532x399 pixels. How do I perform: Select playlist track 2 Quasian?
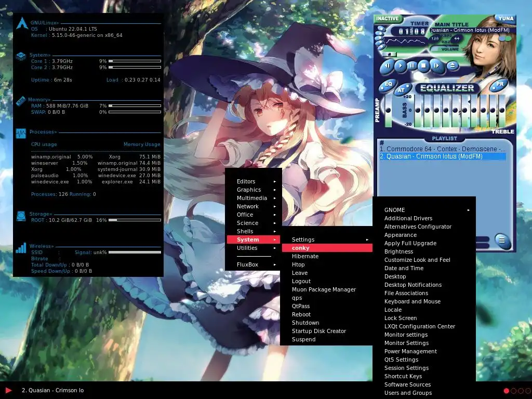point(443,156)
